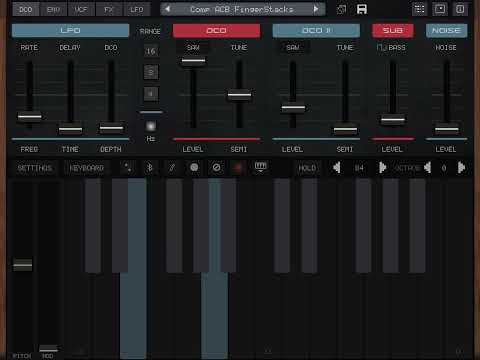Open the SETTINGS button
Viewport: 480px width, 360px height.
coord(35,168)
